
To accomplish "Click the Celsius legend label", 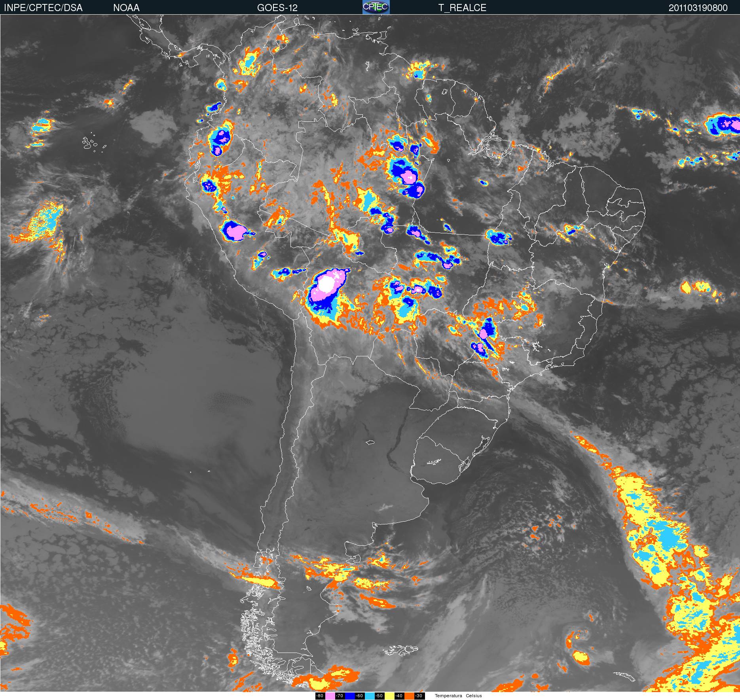I will click(474, 696).
